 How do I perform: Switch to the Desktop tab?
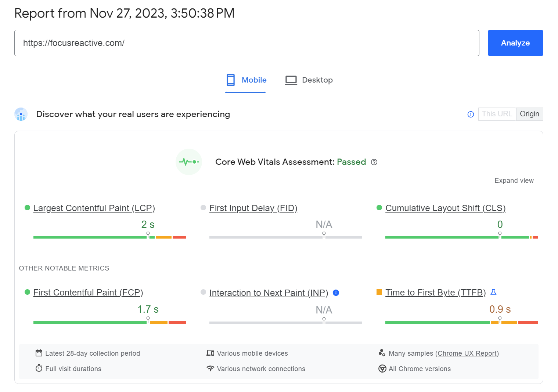click(x=317, y=80)
